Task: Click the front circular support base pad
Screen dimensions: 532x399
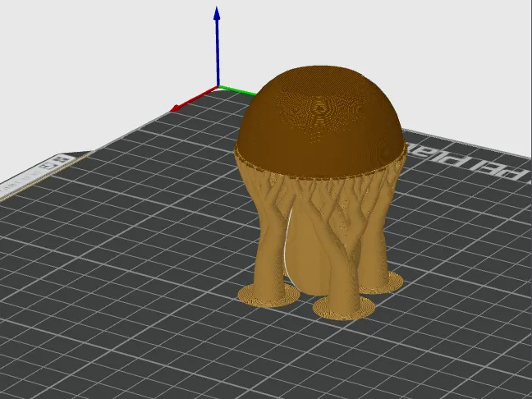Action: click(x=344, y=308)
